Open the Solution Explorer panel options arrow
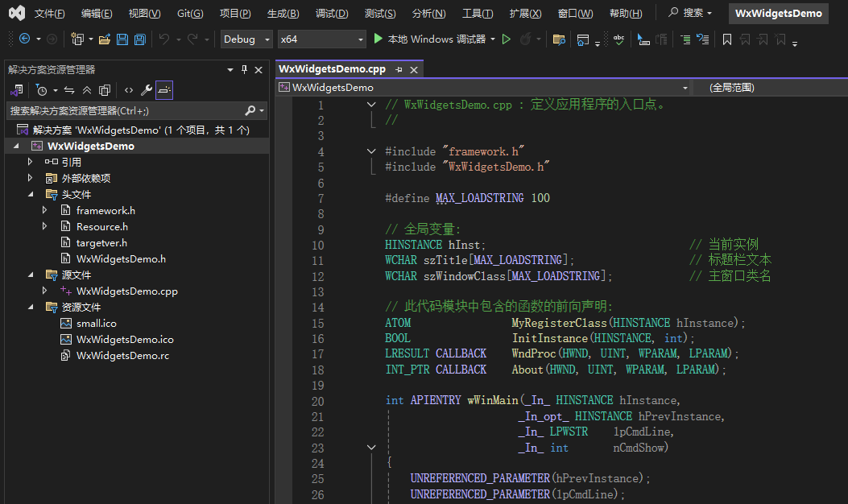 click(x=230, y=70)
